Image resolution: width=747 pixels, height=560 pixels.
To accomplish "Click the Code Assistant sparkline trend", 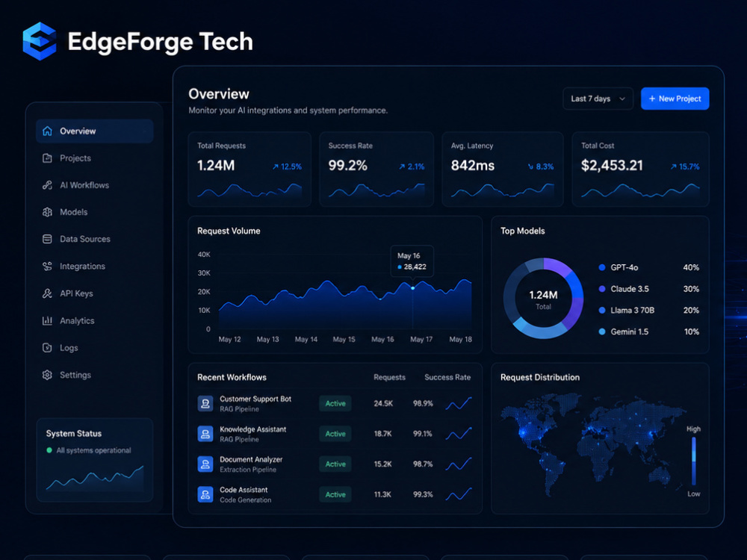I will [459, 494].
